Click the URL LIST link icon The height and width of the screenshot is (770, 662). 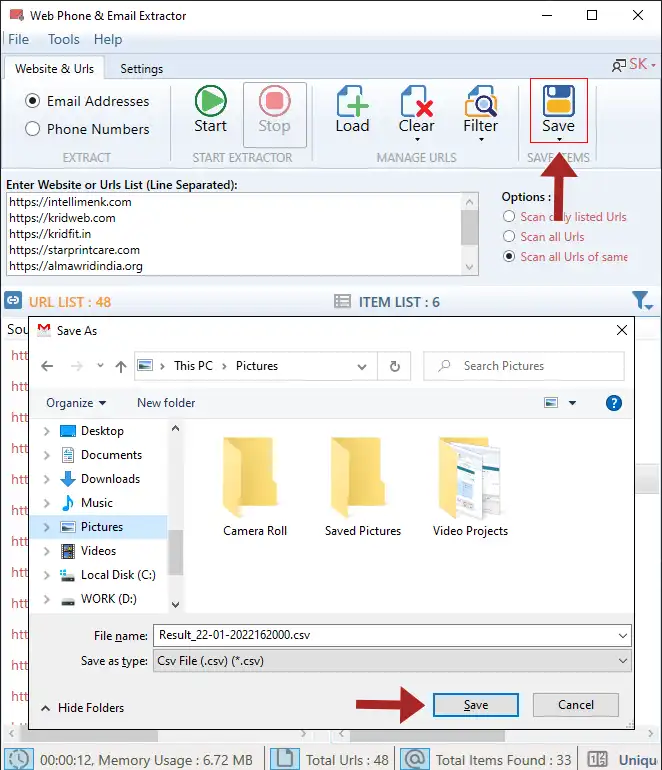[13, 300]
